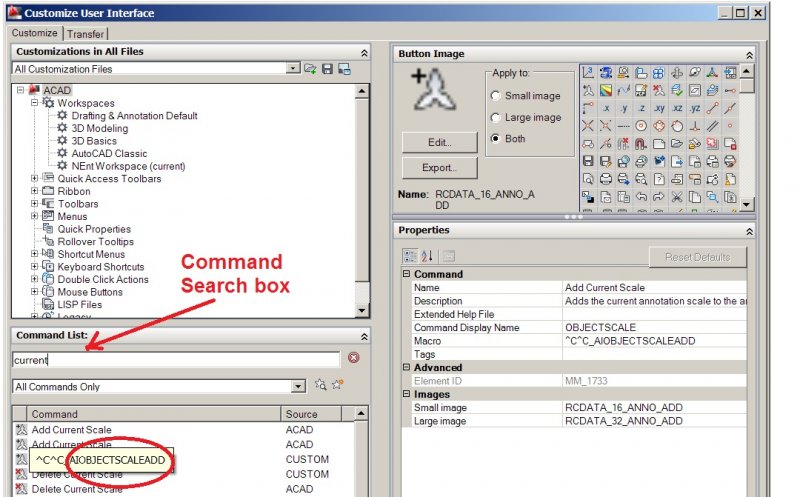The image size is (800, 497).
Task: Click the Button Image grid scrollbar down arrow
Action: [746, 204]
